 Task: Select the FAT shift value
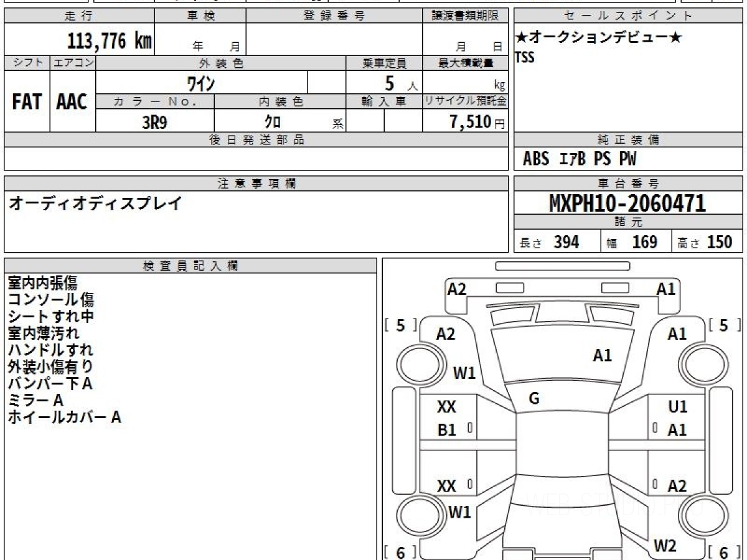27,102
